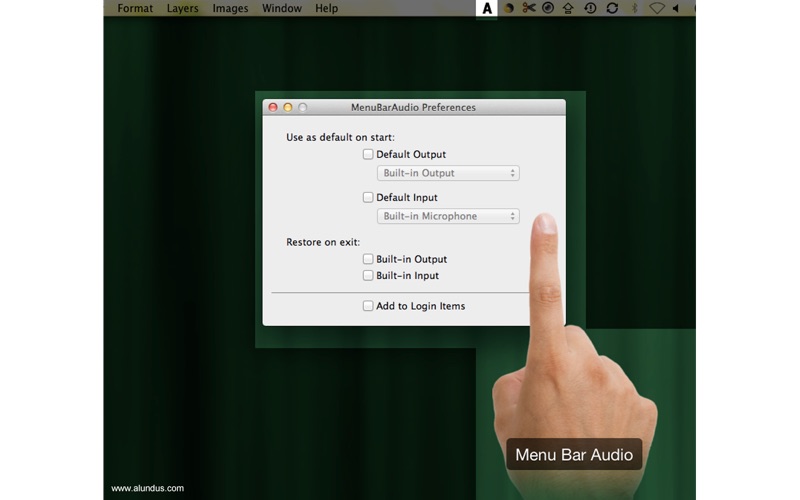Open the Format menu
The image size is (800, 500).
click(135, 8)
